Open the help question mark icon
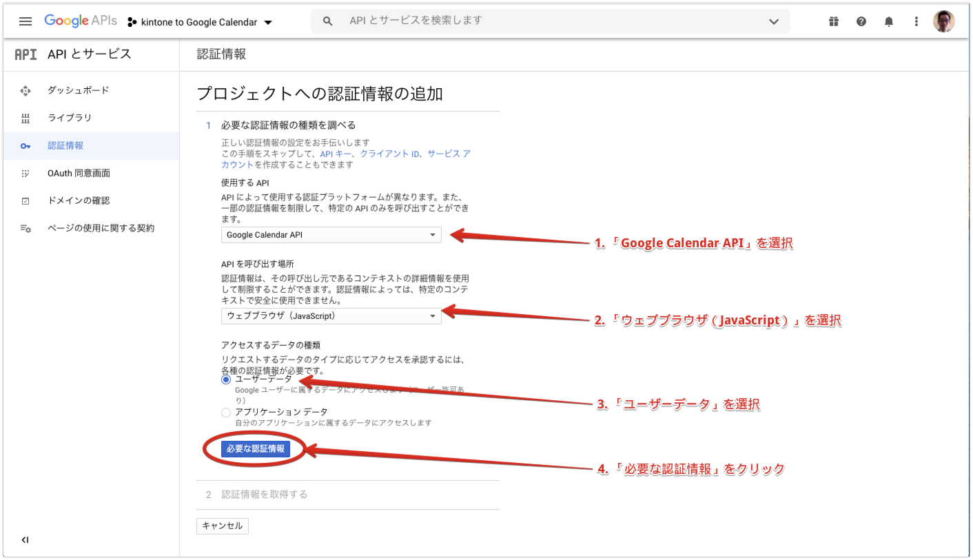The image size is (973, 560). click(861, 21)
